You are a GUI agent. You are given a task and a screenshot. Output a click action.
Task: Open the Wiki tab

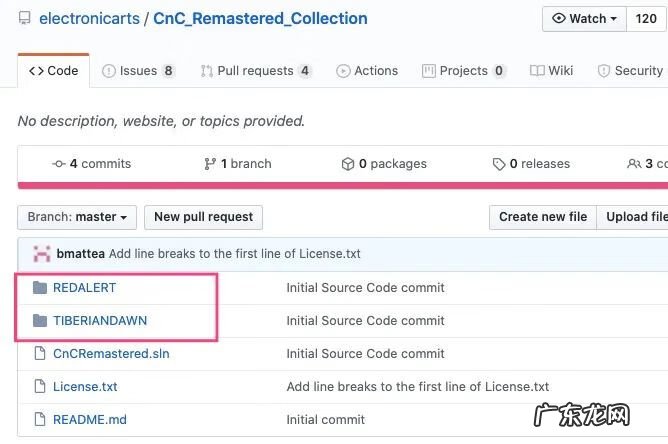[552, 71]
